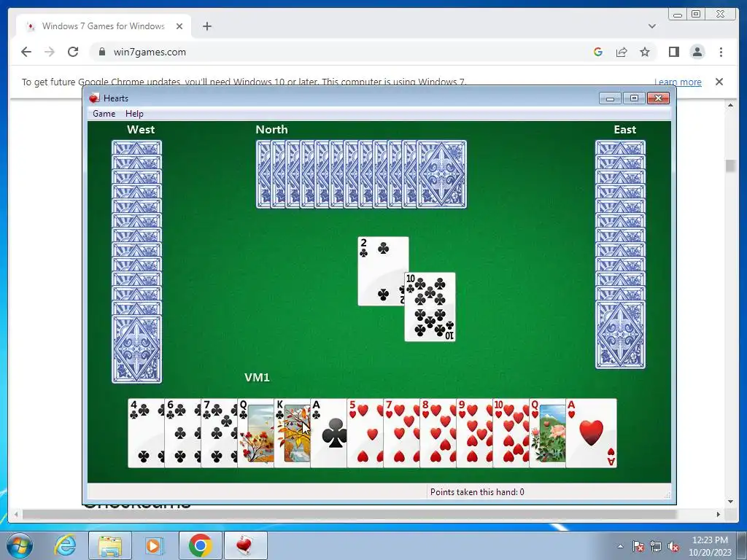Viewport: 747px width, 560px height.
Task: Open tab search chevron in Chrome
Action: pyautogui.click(x=652, y=26)
